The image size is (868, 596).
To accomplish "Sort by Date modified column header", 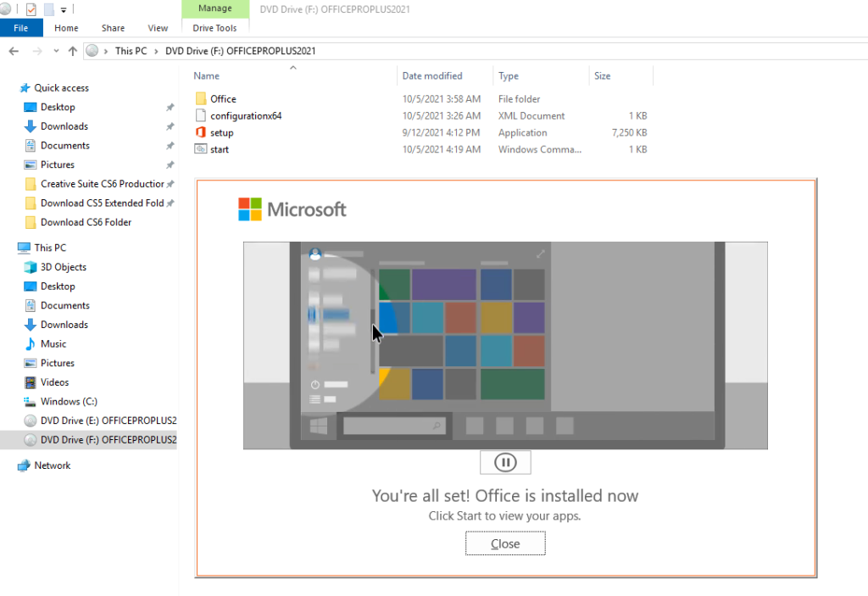I will coord(432,76).
